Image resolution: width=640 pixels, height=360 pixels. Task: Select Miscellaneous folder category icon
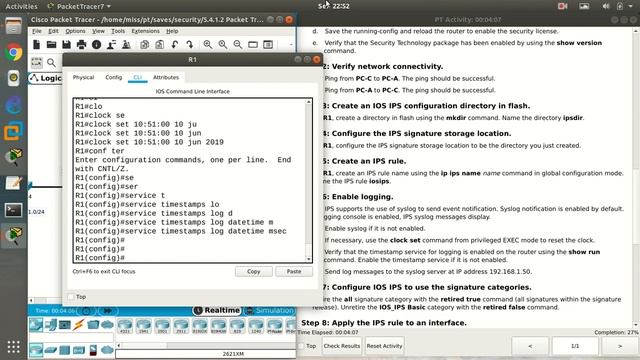point(93,325)
